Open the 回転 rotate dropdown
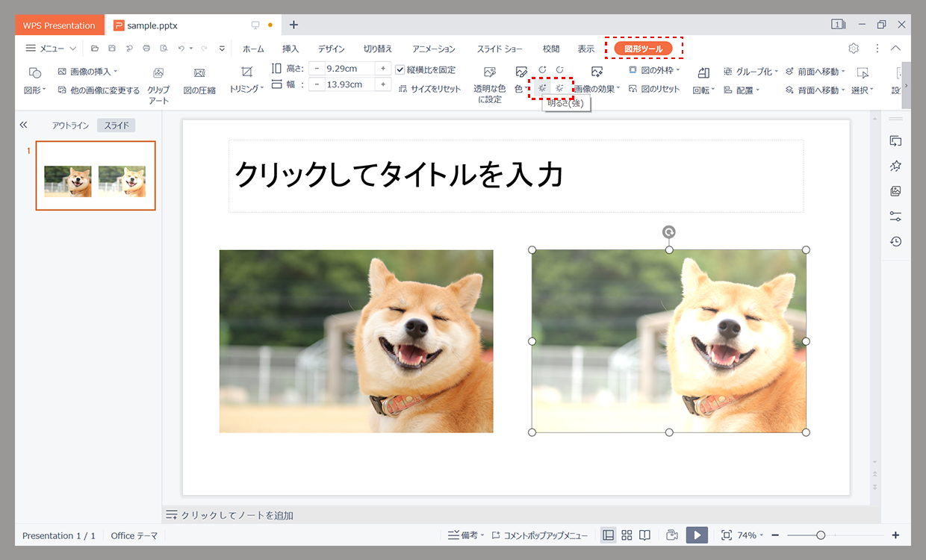 pyautogui.click(x=703, y=90)
